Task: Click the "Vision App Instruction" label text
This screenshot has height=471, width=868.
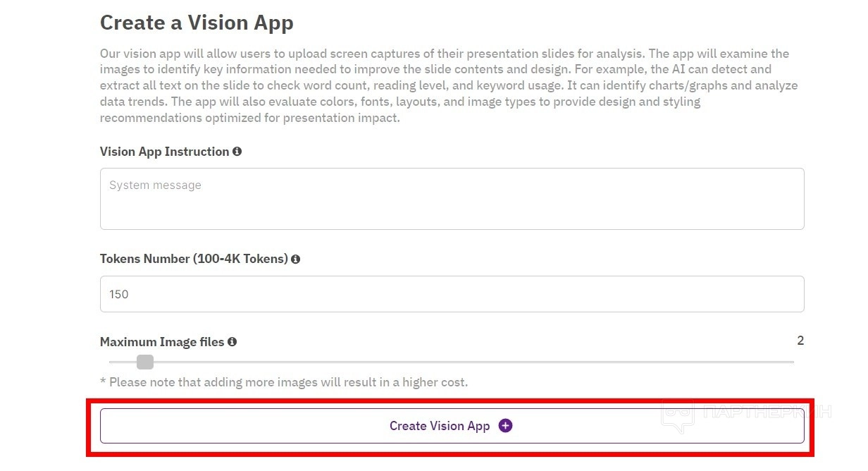Action: click(x=164, y=152)
